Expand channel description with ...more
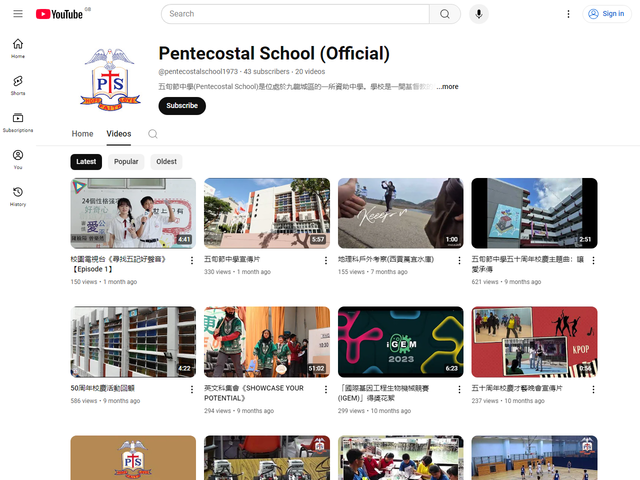Screen dimensions: 640x480 (447, 87)
